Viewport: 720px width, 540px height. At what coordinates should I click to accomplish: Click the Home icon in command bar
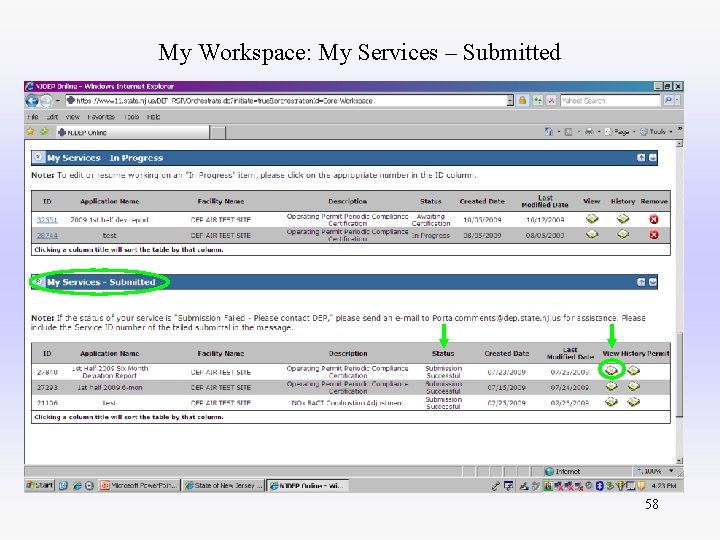point(549,132)
